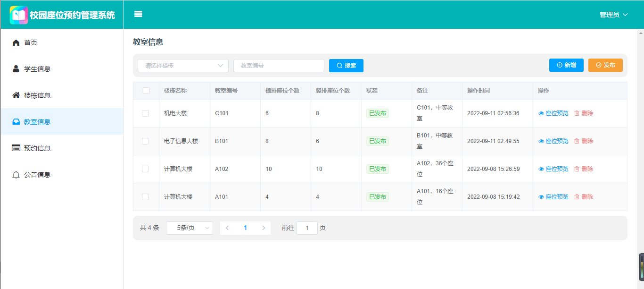
Task: Click the hamburger menu collapse icon
Action: click(x=138, y=14)
